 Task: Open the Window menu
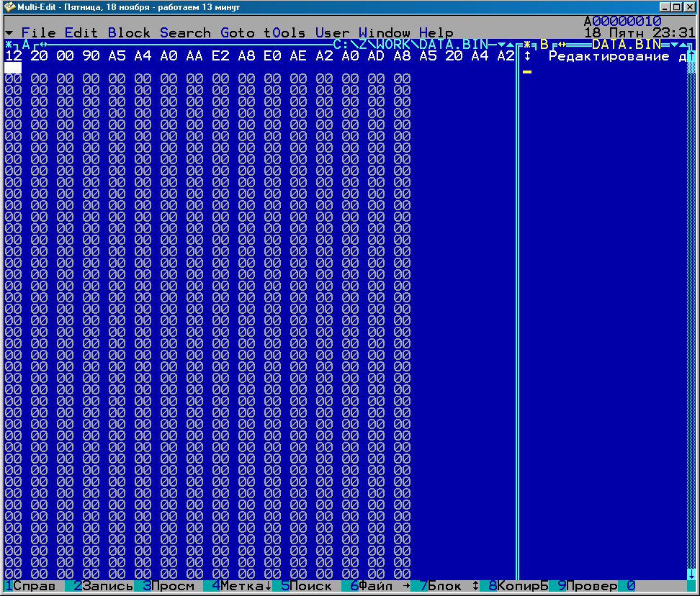(x=384, y=32)
